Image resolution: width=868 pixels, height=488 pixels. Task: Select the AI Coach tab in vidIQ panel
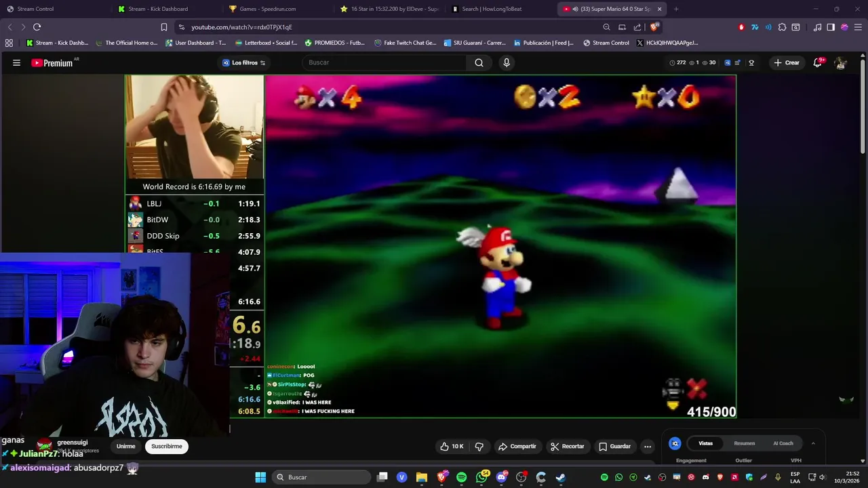[783, 443]
